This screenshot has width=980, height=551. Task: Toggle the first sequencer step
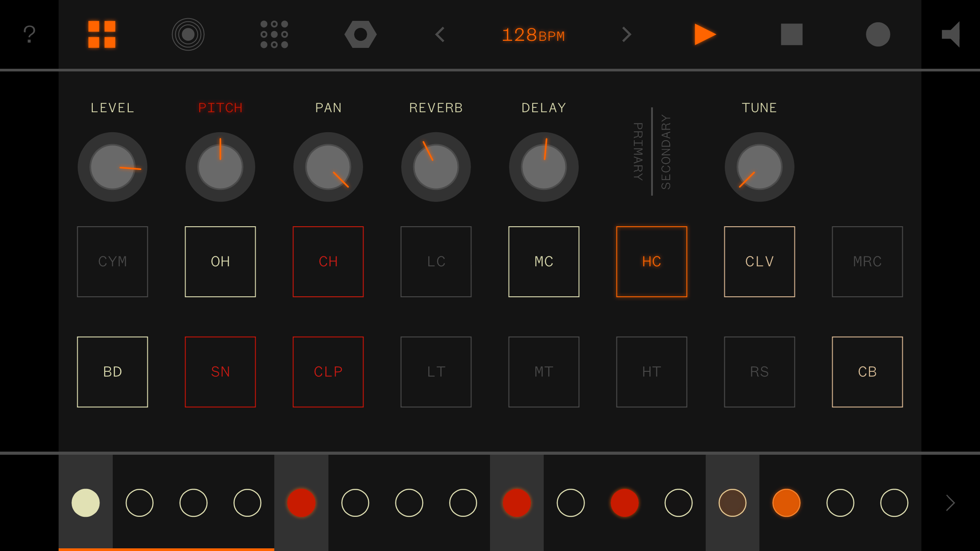85,503
